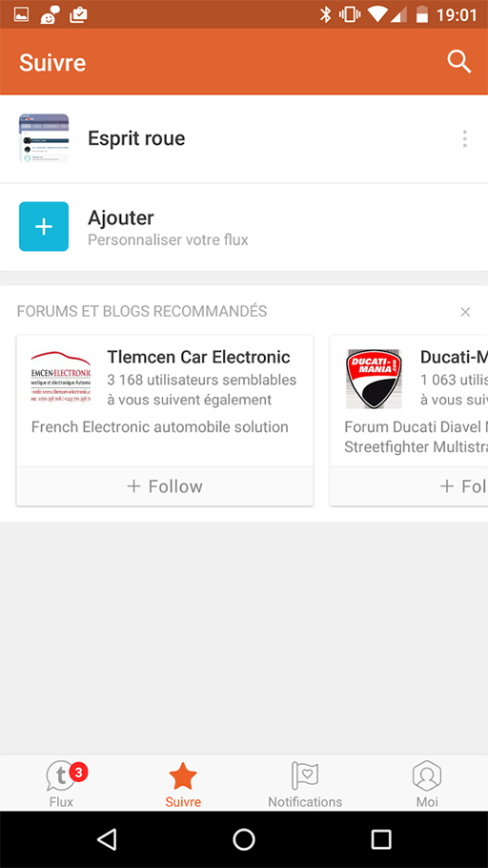Select the Suivre star tab
This screenshot has width=488, height=868.
tap(183, 784)
